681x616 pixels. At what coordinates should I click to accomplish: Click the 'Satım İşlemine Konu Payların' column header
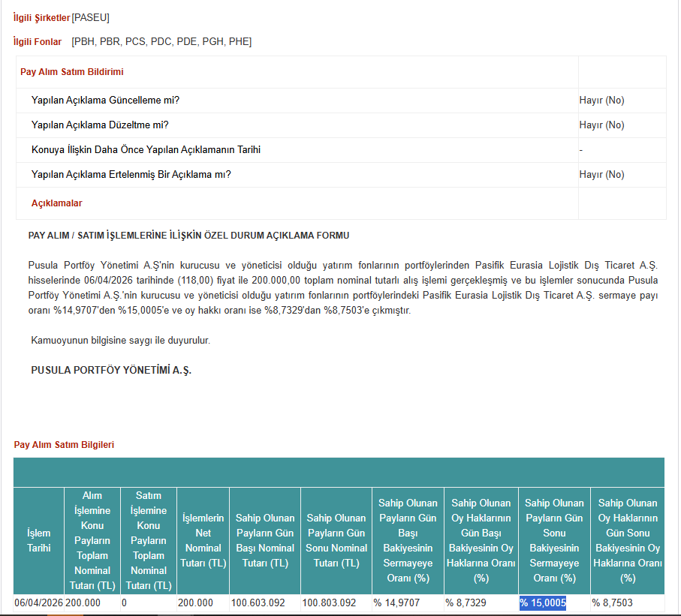tap(149, 540)
